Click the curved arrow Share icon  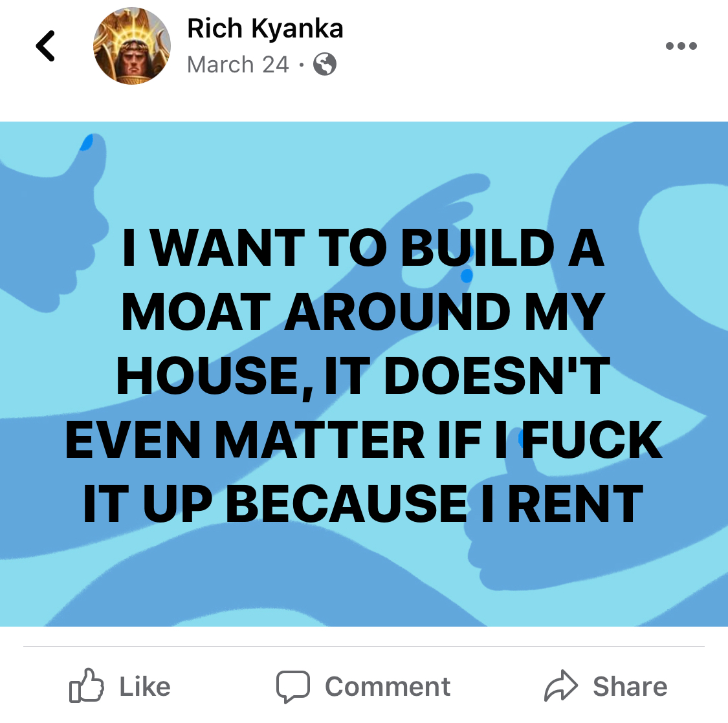click(x=561, y=685)
